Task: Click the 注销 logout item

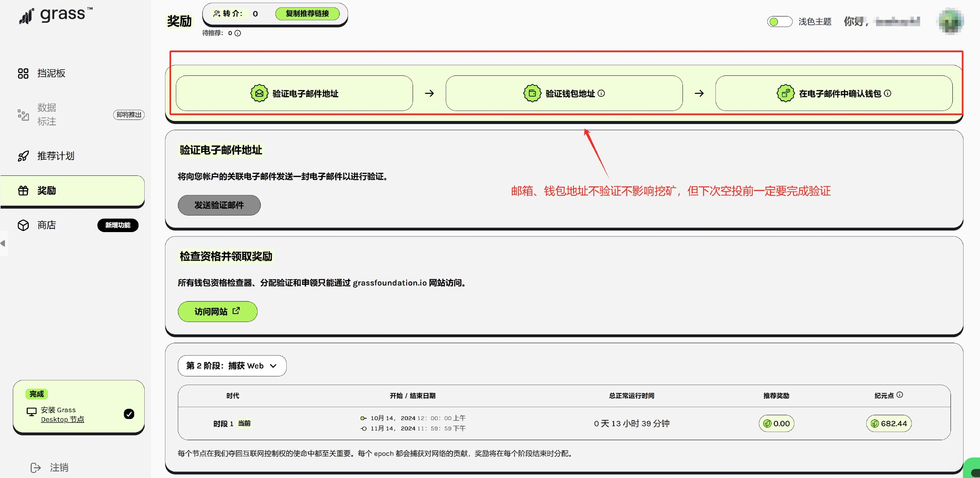Action: tap(59, 467)
